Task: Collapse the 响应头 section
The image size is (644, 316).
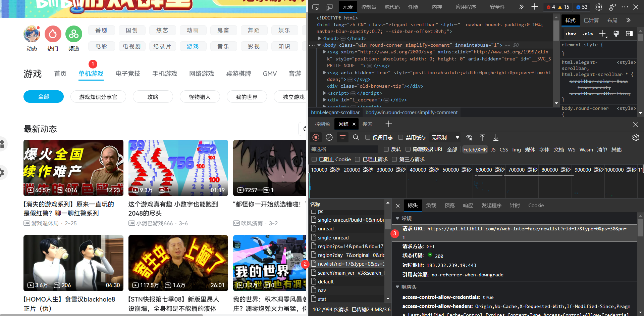Action: [397, 287]
